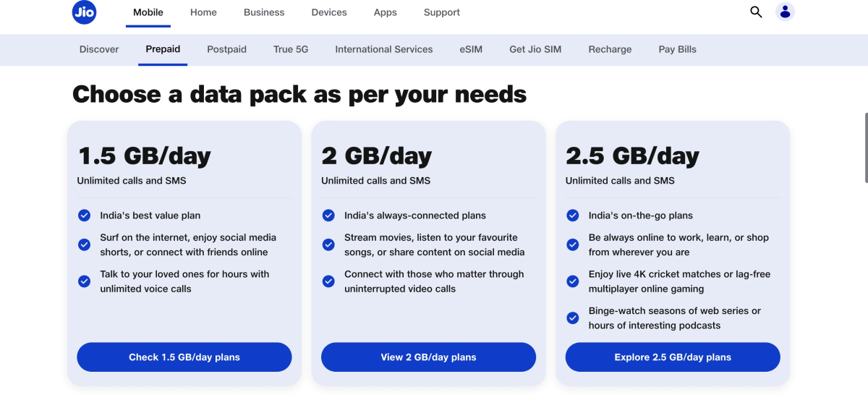Open the search magnifier icon
Viewport: 868px width, 413px height.
756,12
